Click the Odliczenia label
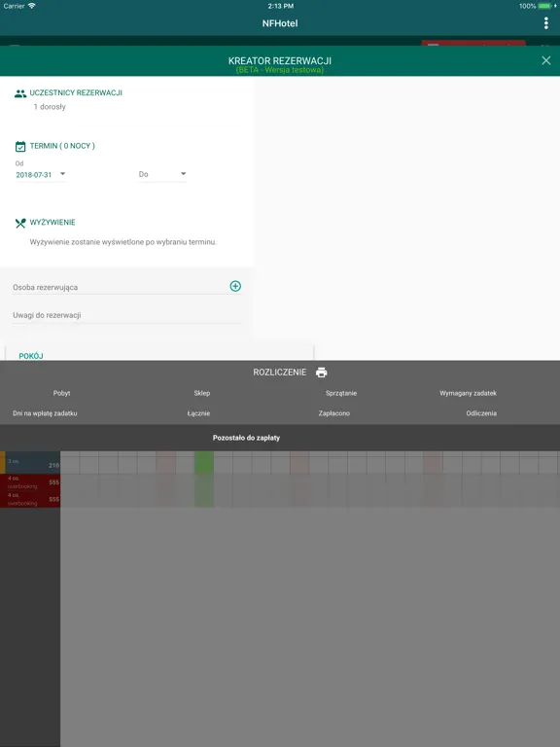This screenshot has height=747, width=560. click(x=481, y=413)
